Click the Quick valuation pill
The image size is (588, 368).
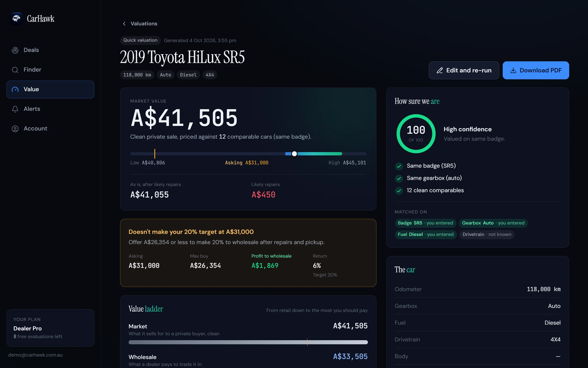pos(140,40)
